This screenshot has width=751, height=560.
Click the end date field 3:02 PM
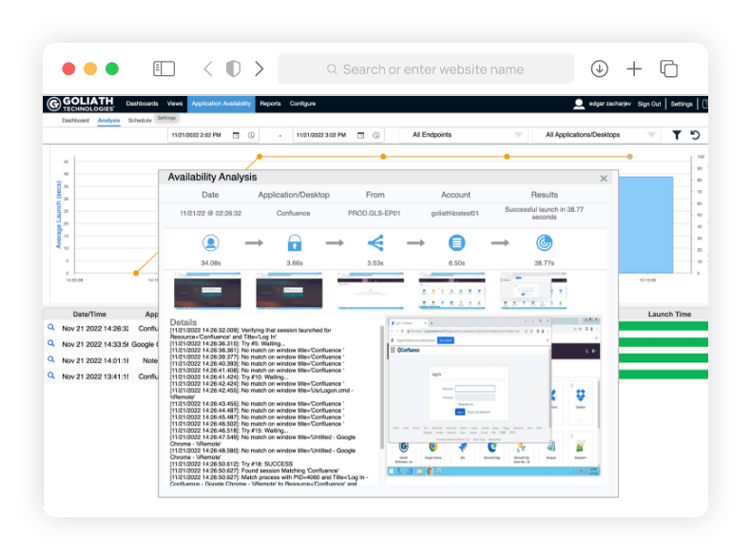(x=321, y=135)
